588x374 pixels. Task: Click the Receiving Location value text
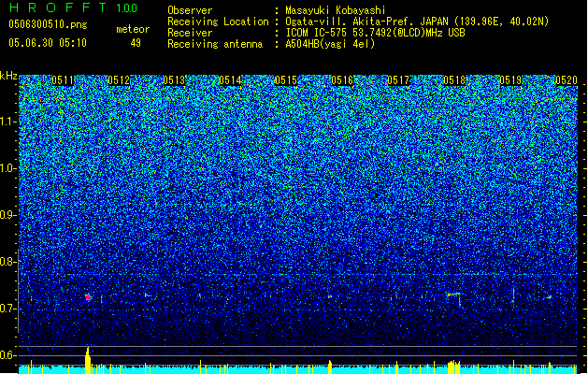pos(417,22)
